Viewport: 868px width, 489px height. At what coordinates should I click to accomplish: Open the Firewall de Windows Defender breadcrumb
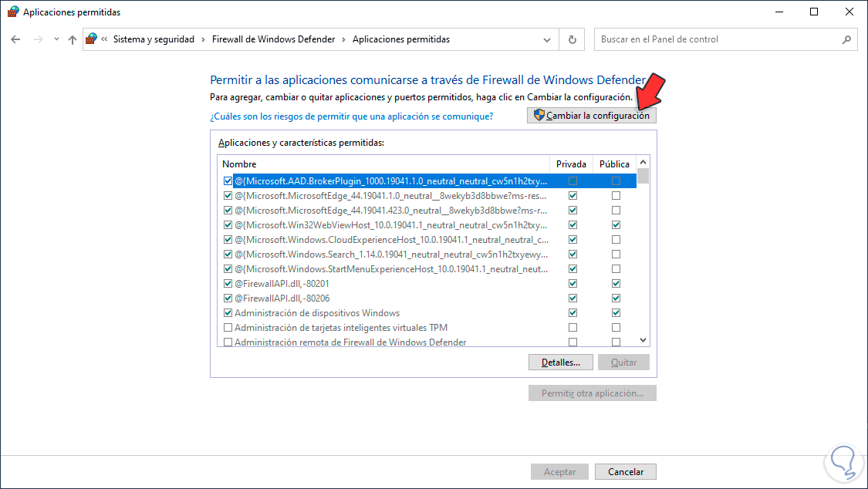coord(273,39)
